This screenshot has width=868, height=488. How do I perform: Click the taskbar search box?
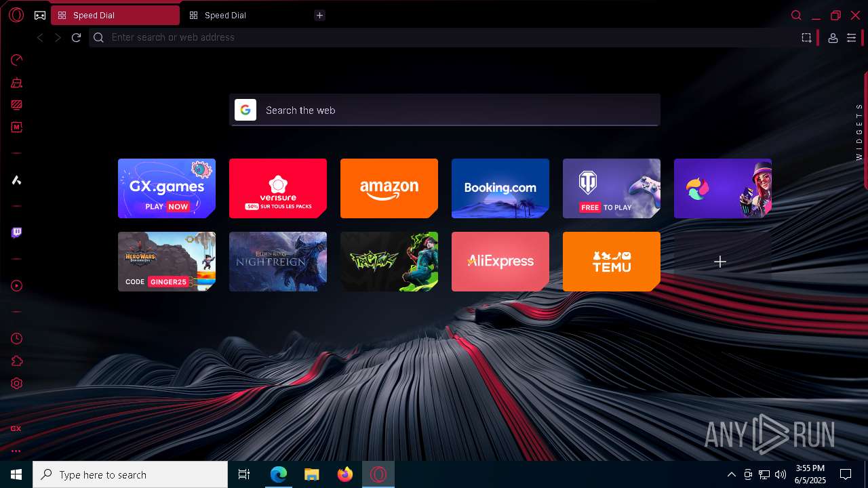click(130, 474)
